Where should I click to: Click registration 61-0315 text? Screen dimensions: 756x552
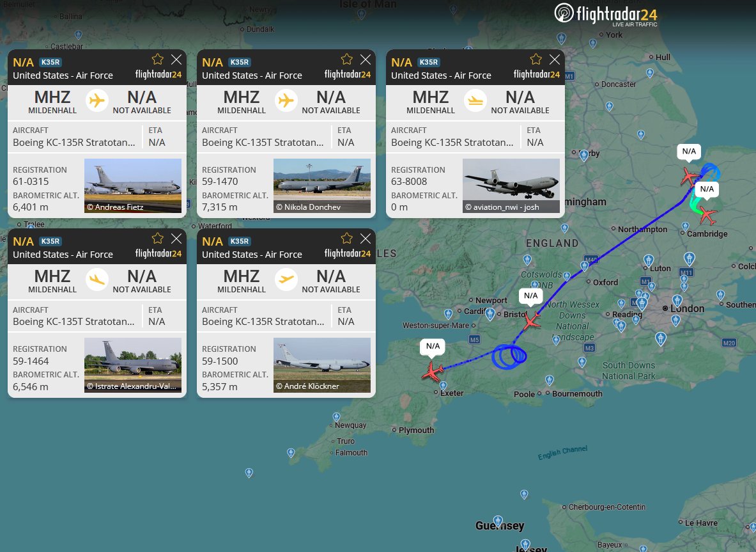pyautogui.click(x=31, y=182)
